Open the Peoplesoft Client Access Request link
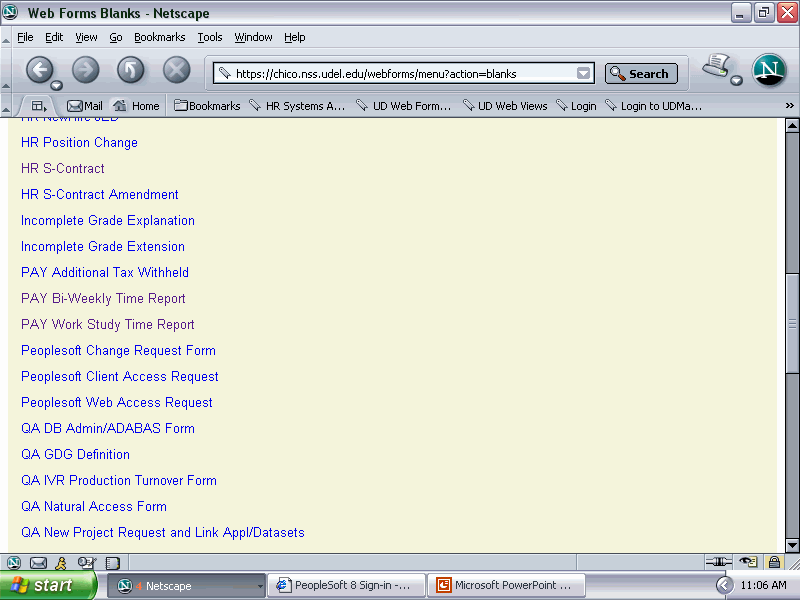Screen dimensions: 800x600 (119, 376)
